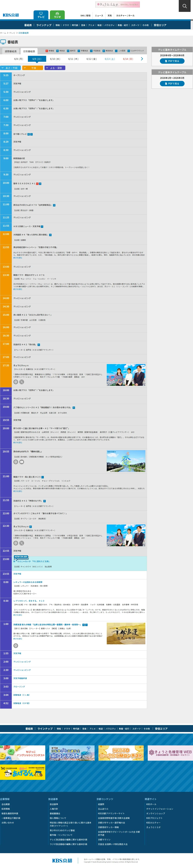The image size is (193, 868).
Task: Click the きょうとくらす banner at top
Action: pos(118,4)
